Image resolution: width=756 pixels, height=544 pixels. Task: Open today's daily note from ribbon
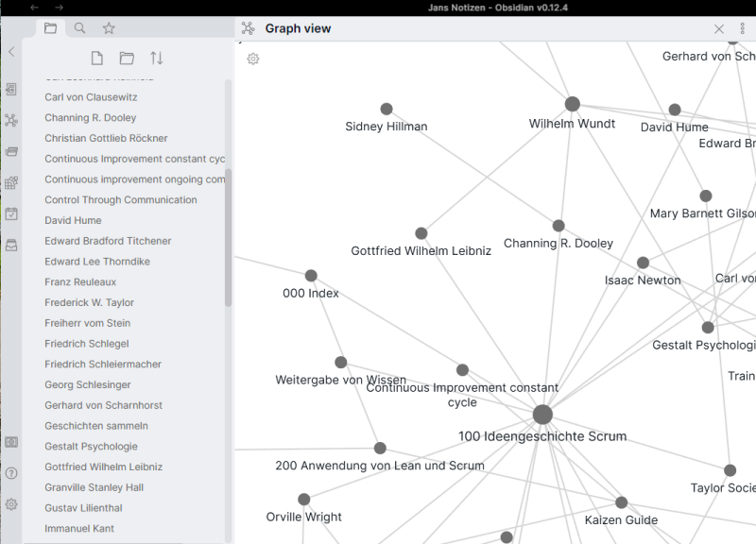coord(11,213)
